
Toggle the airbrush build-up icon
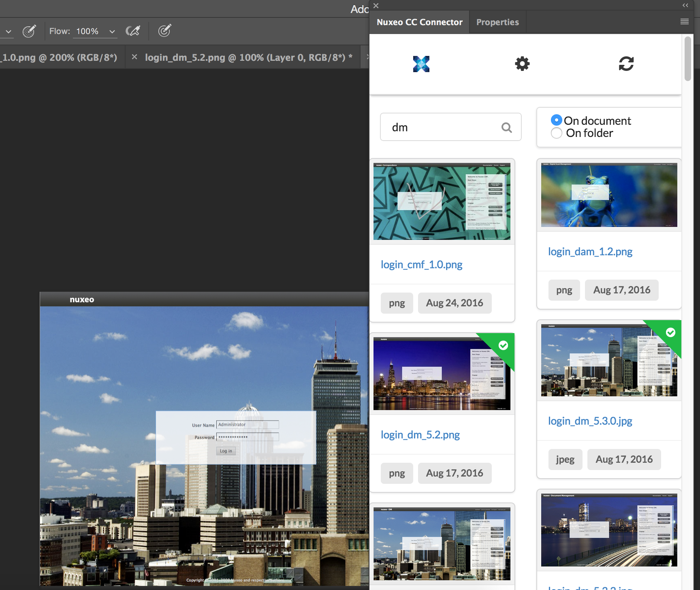132,31
